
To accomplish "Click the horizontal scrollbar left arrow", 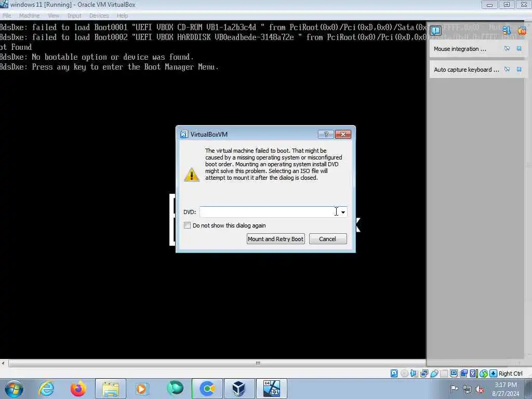I will click(3, 363).
